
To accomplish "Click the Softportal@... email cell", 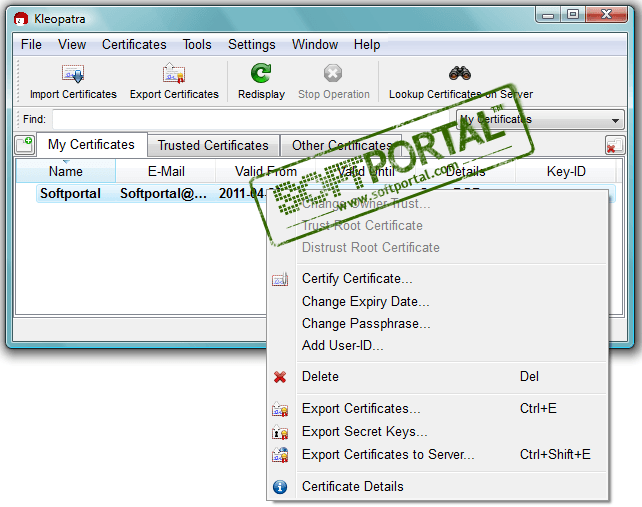I will coord(163,193).
